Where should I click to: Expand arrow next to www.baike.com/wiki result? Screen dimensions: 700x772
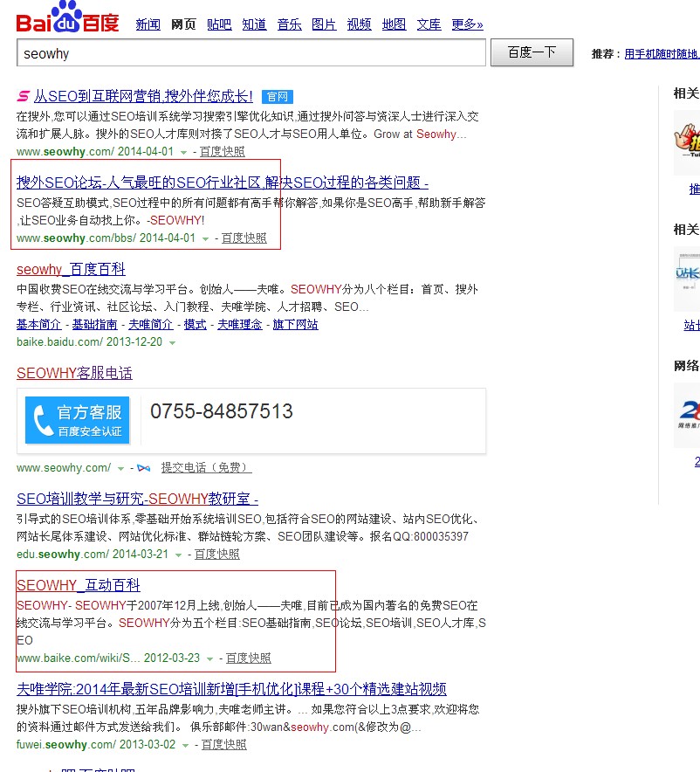click(x=210, y=659)
